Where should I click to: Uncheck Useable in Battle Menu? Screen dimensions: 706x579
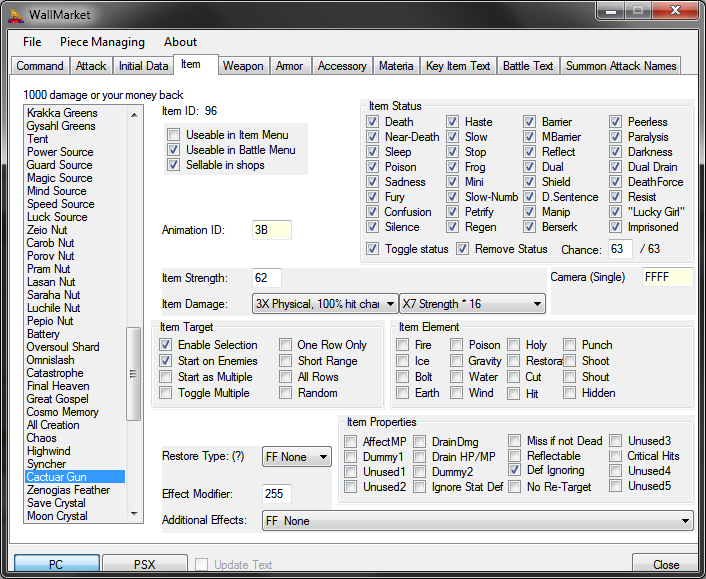point(174,149)
